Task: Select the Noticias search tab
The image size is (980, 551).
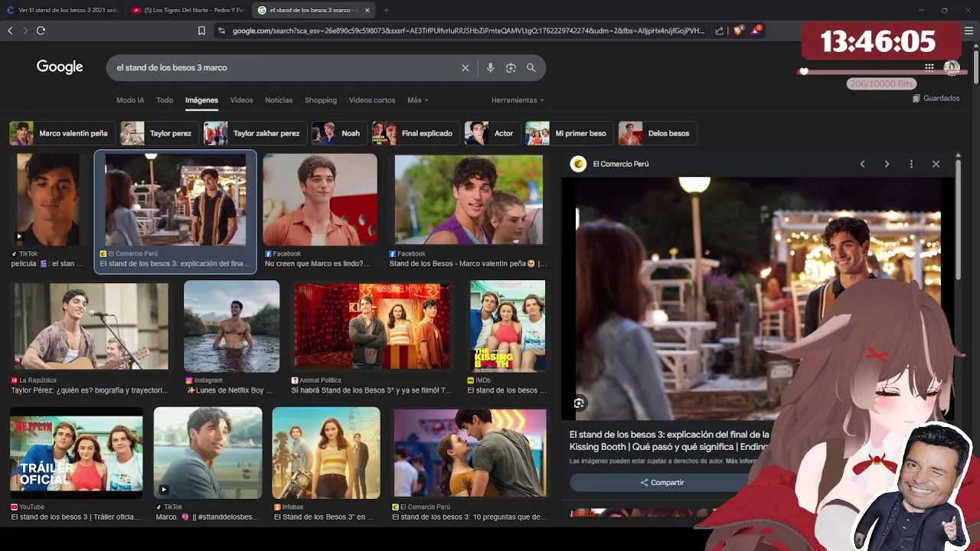Action: 279,100
